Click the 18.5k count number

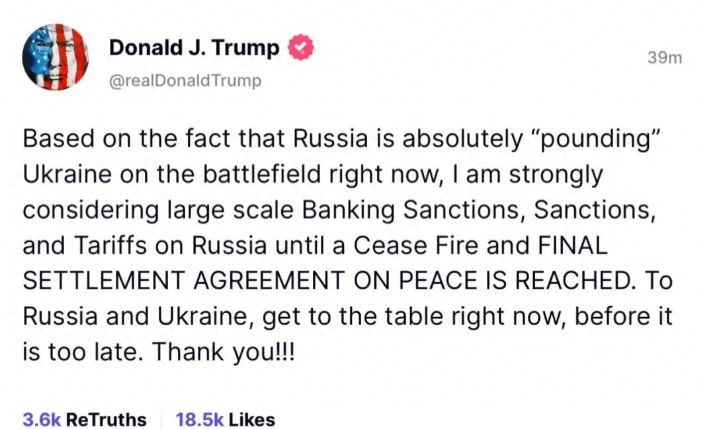tap(200, 419)
